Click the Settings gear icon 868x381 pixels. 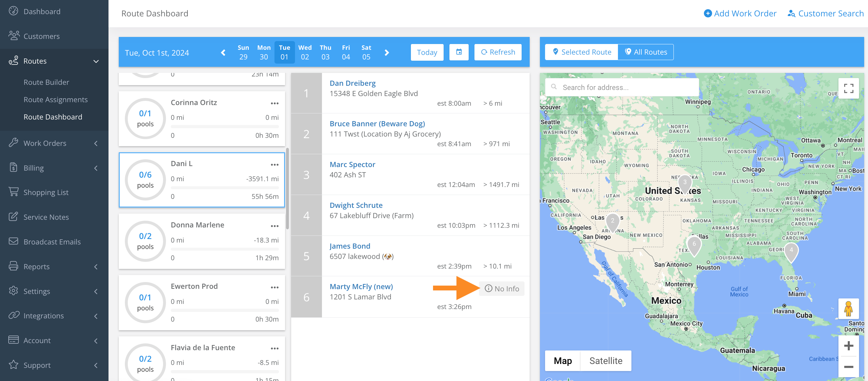click(13, 291)
